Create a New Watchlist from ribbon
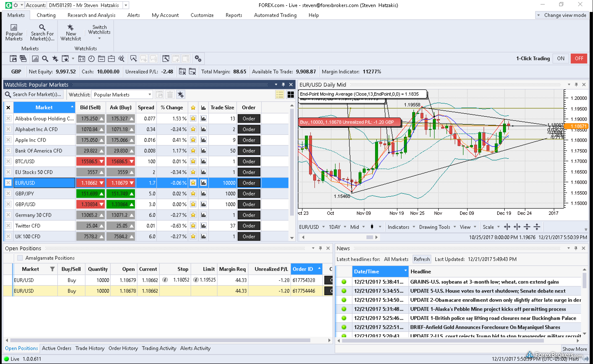The image size is (593, 364). tap(71, 33)
